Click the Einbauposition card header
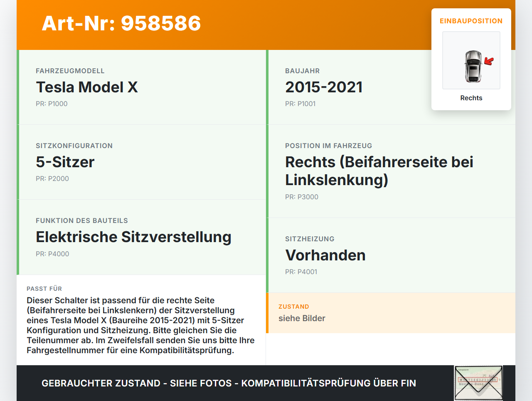Screen dimensions: 532x401 tap(471, 21)
